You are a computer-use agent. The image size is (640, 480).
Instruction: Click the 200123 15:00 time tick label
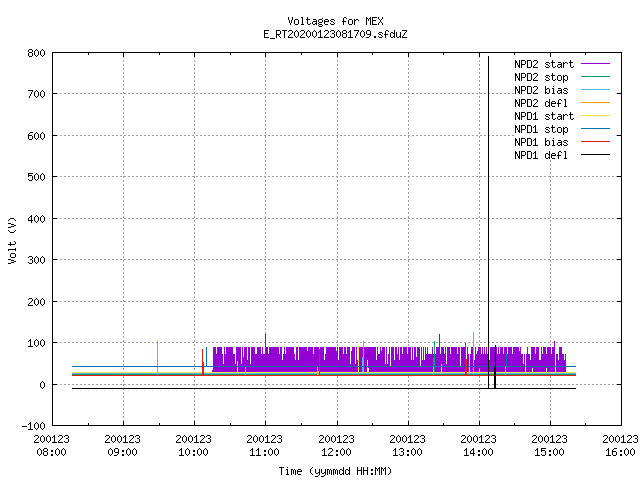[x=549, y=445]
